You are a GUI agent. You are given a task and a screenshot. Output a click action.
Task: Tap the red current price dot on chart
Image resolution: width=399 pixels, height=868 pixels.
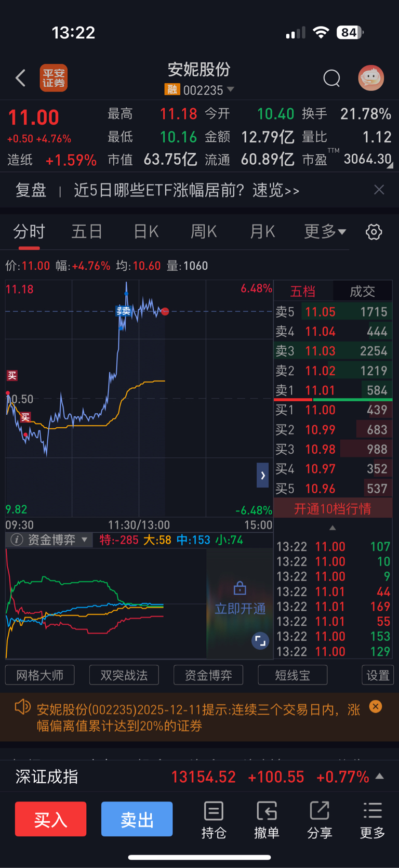point(165,311)
